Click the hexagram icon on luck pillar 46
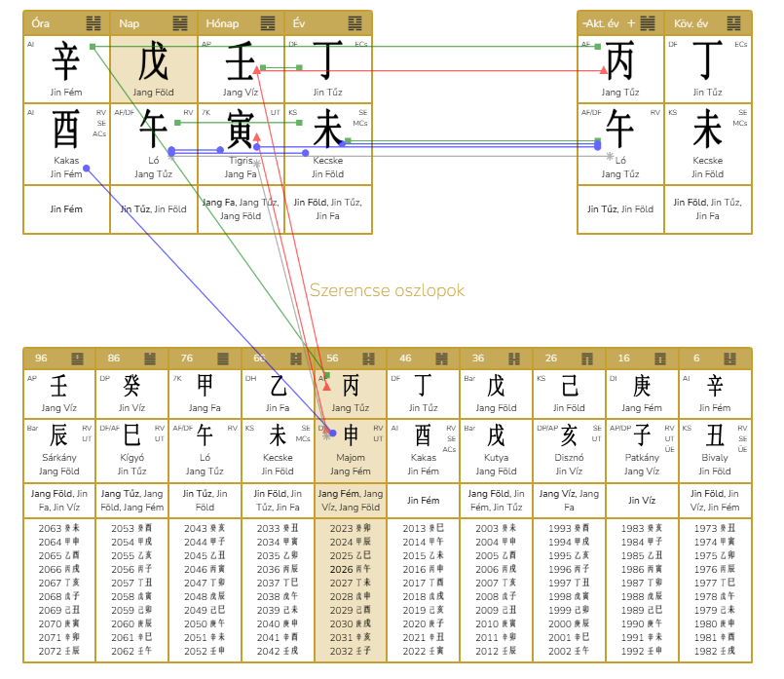The image size is (784, 679). (x=443, y=358)
